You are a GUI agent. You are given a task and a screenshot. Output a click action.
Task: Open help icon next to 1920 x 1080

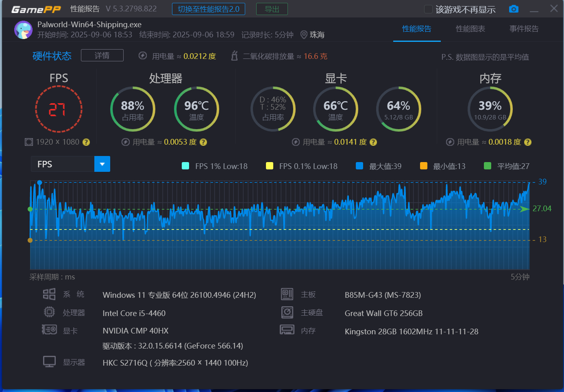[86, 142]
